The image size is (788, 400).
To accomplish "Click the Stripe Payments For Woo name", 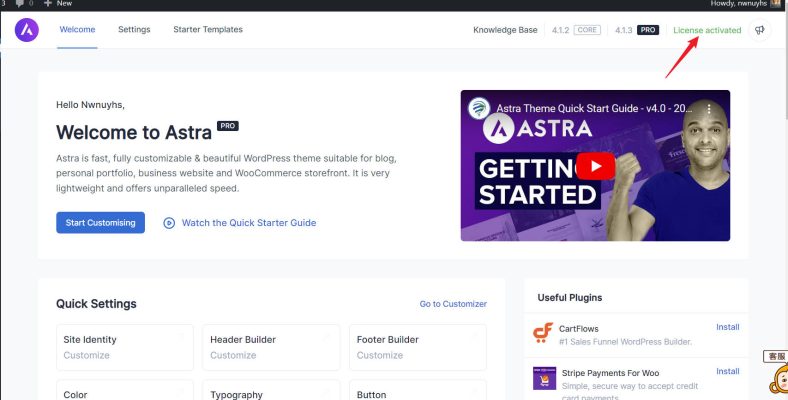I will 611,373.
